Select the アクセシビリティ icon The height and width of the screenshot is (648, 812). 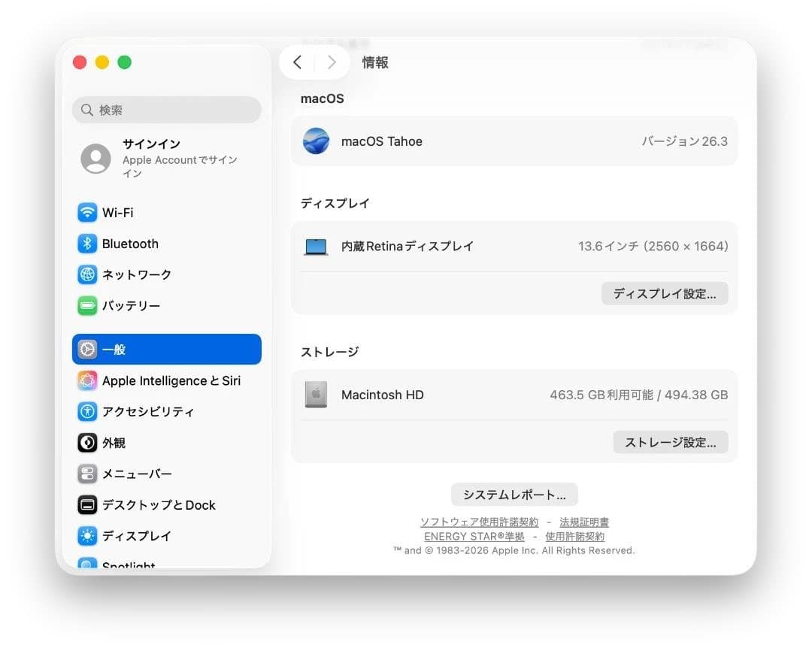(88, 412)
